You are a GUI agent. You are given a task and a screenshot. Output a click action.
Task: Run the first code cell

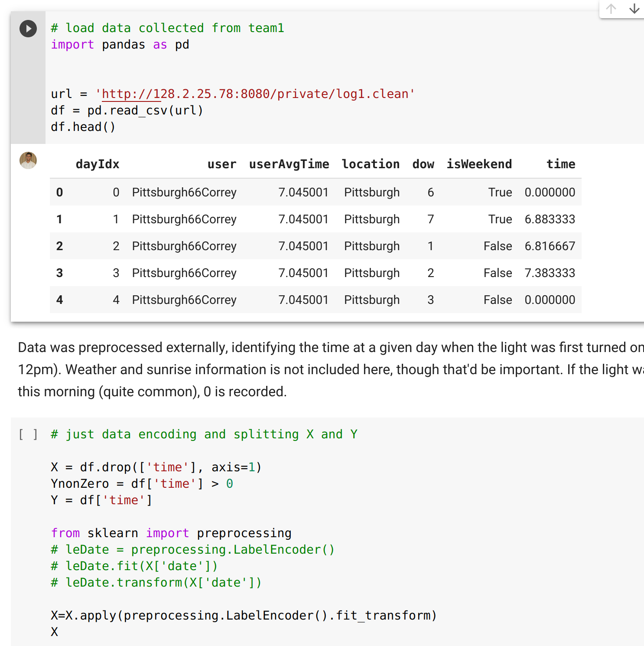[28, 29]
